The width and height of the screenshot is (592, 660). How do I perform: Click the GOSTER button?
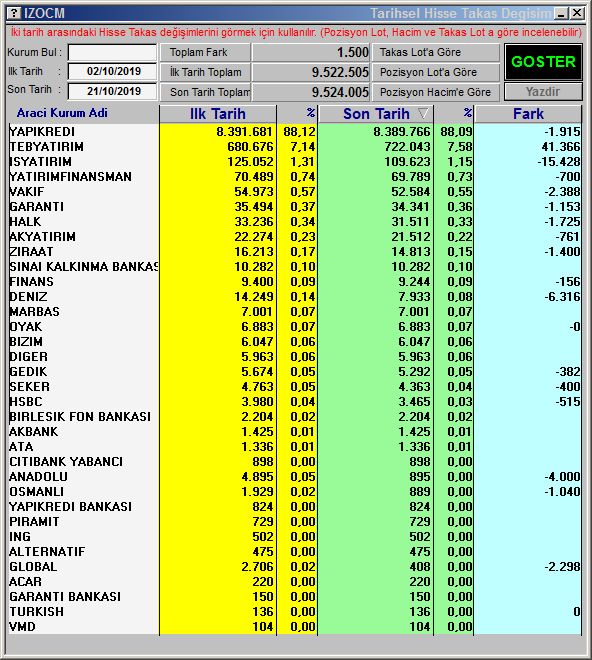click(543, 62)
